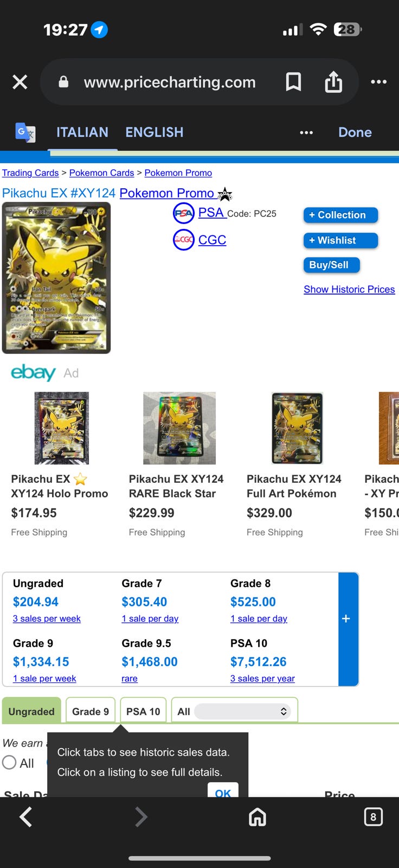Tap the home icon in bottom bar
The image size is (399, 868).
258,816
